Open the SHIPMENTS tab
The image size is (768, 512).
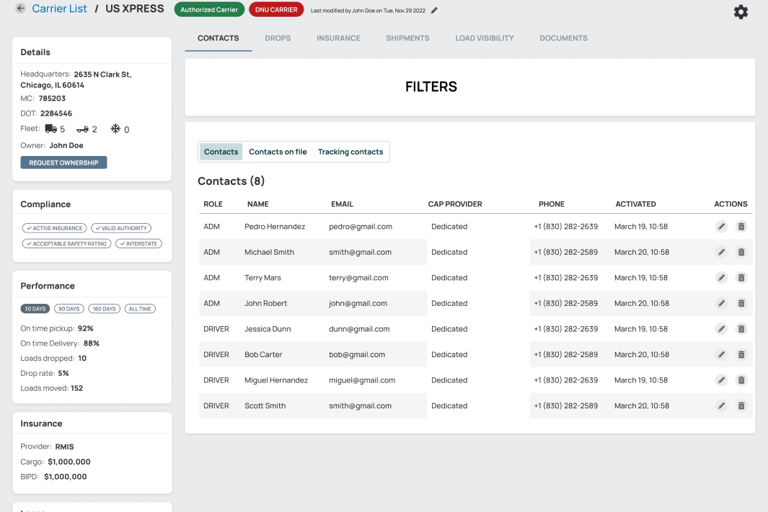point(408,38)
